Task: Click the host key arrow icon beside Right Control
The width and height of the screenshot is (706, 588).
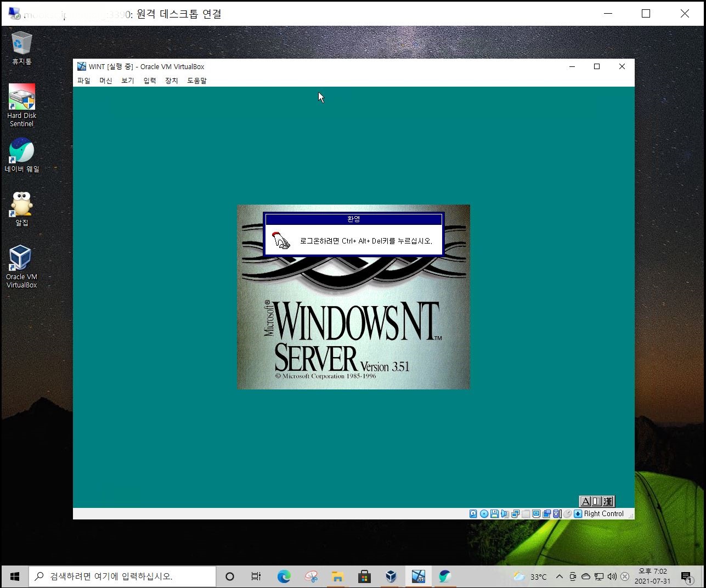Action: tap(578, 514)
